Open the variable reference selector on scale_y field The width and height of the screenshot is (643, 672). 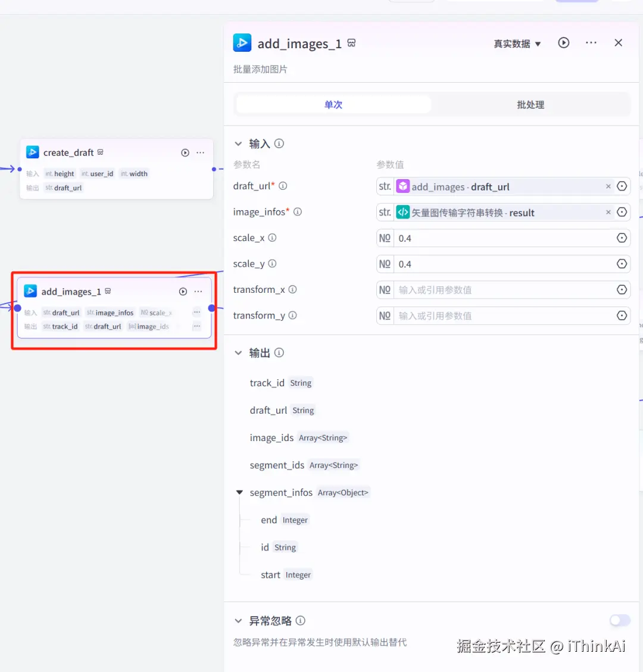click(x=622, y=264)
